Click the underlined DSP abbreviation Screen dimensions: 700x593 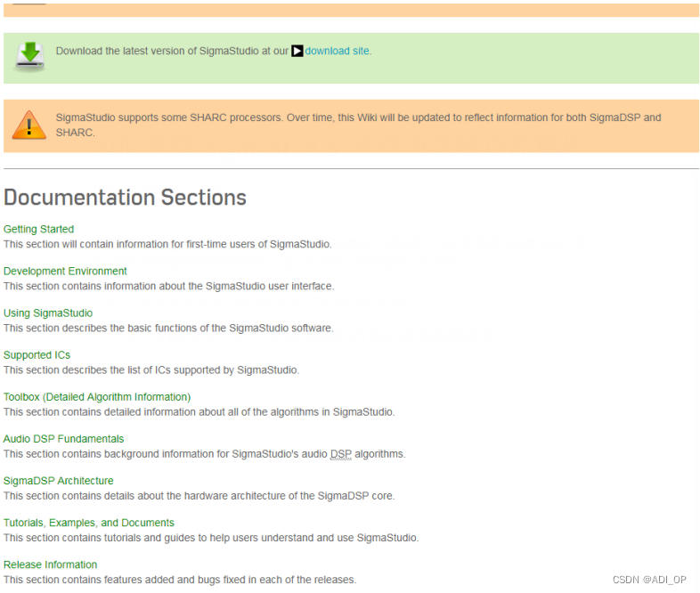pyautogui.click(x=341, y=454)
